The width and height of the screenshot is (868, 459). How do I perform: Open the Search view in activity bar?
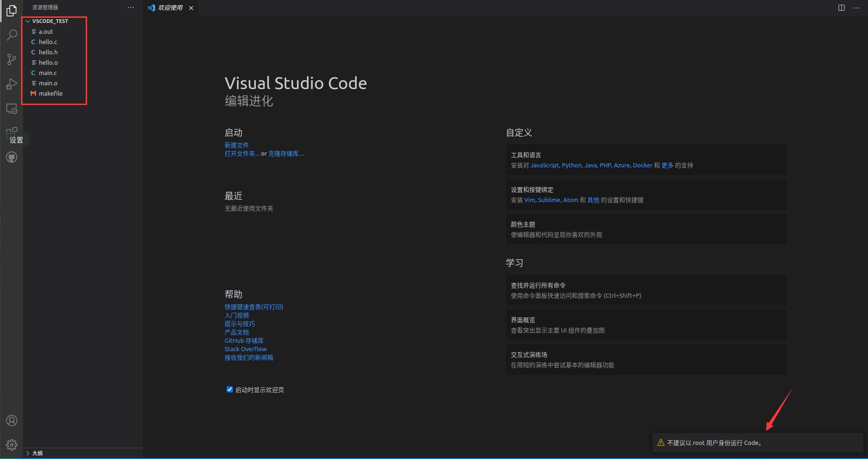click(x=12, y=35)
